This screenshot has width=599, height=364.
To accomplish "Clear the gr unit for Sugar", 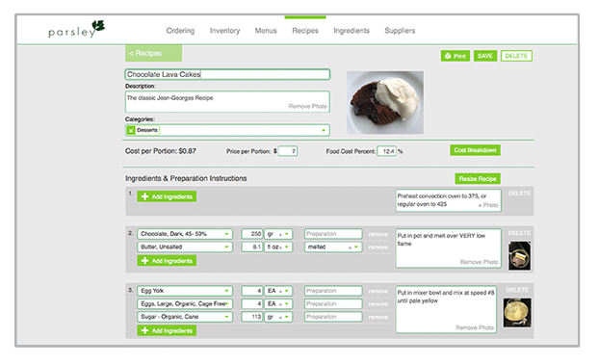I will pyautogui.click(x=280, y=317).
